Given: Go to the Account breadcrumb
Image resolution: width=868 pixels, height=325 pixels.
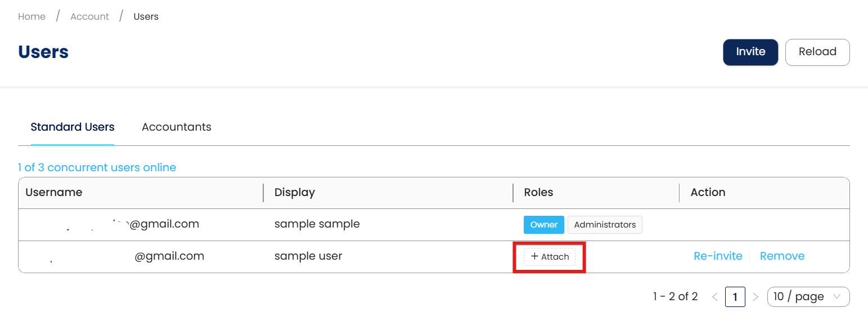Looking at the screenshot, I should click(89, 16).
